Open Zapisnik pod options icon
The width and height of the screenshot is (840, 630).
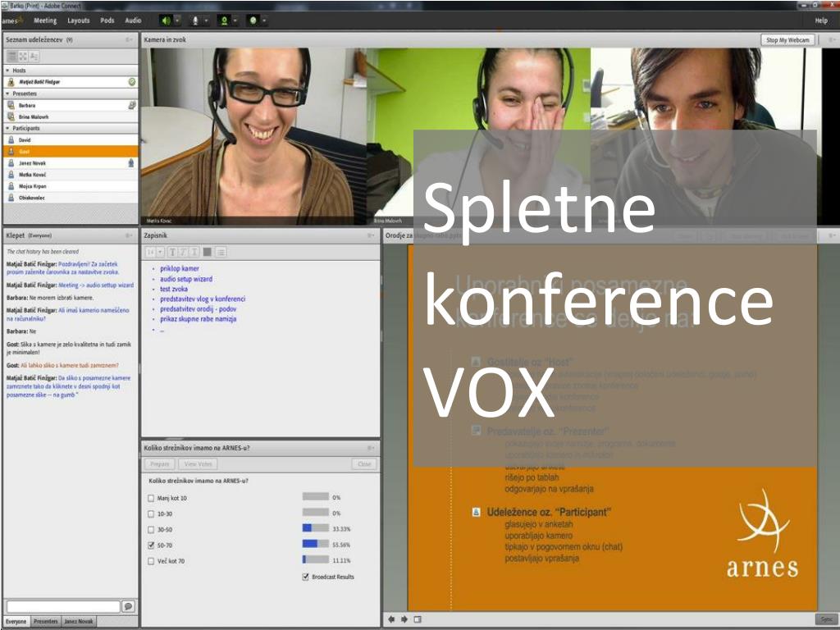(371, 235)
